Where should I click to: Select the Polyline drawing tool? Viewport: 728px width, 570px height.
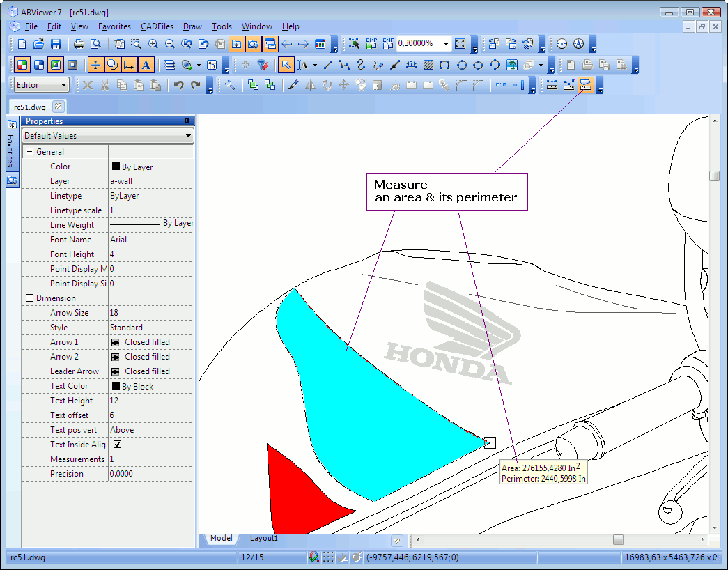coord(344,65)
